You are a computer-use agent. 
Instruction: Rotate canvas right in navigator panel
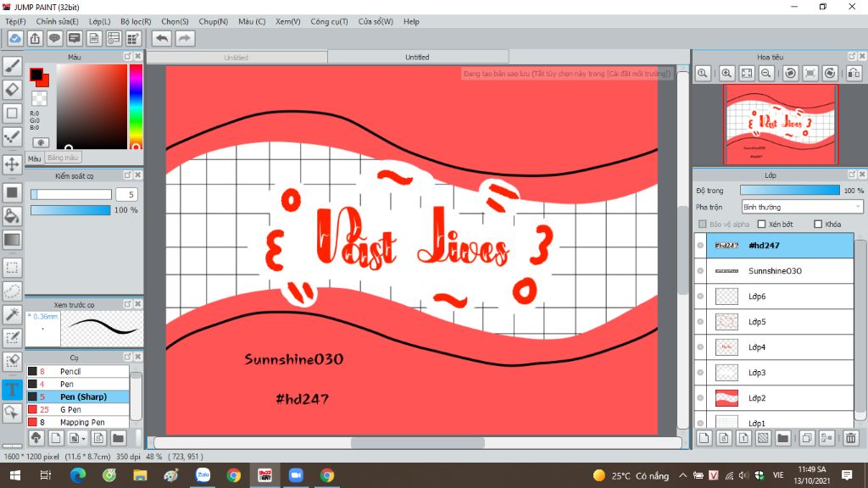point(830,73)
